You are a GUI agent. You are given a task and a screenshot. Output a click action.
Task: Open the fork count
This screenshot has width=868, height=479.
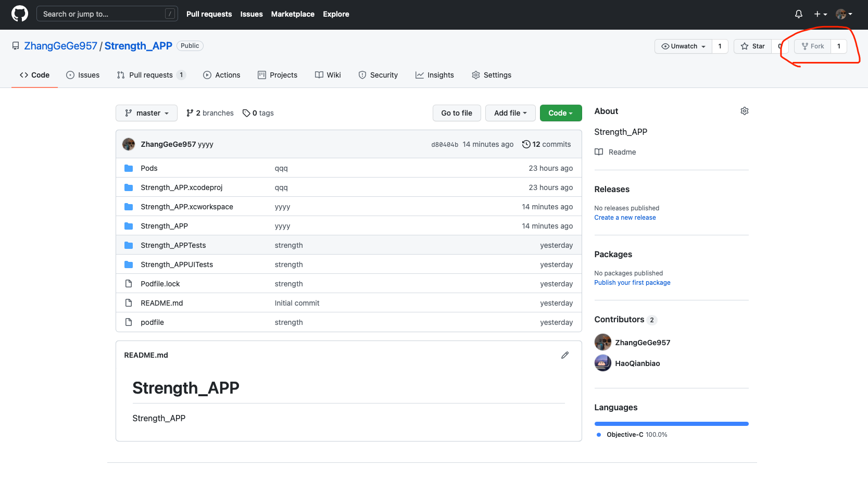coord(839,46)
